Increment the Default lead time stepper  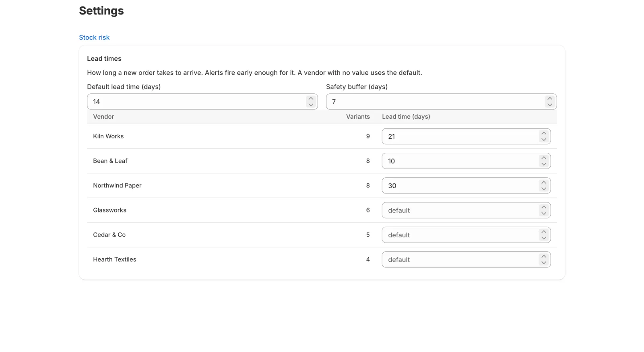(x=311, y=99)
